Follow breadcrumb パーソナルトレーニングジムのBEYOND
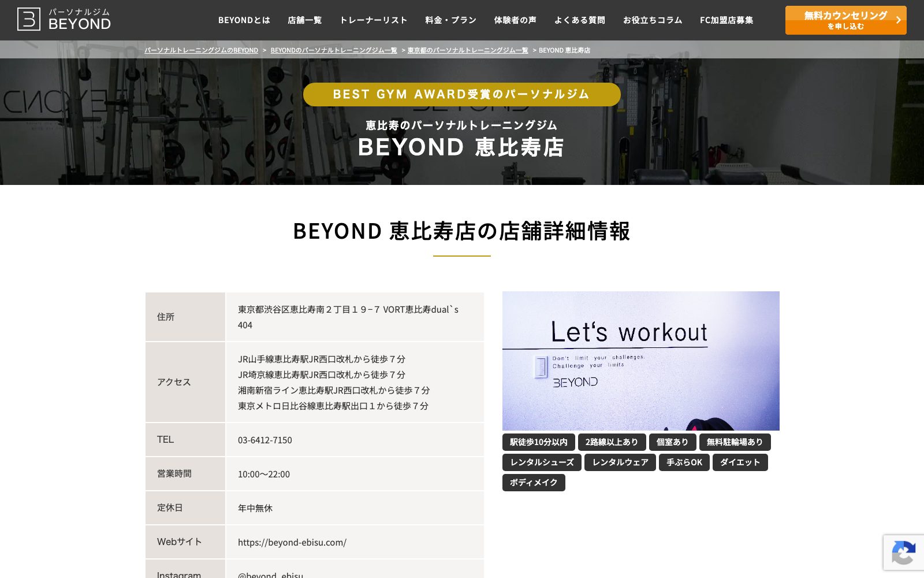Image resolution: width=924 pixels, height=578 pixels. point(201,50)
